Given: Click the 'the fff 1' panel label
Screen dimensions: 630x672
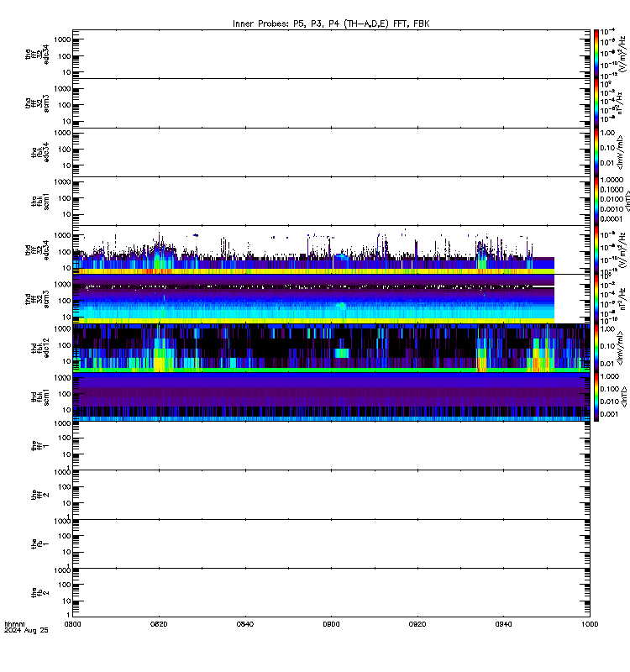Looking at the screenshot, I should (x=40, y=446).
